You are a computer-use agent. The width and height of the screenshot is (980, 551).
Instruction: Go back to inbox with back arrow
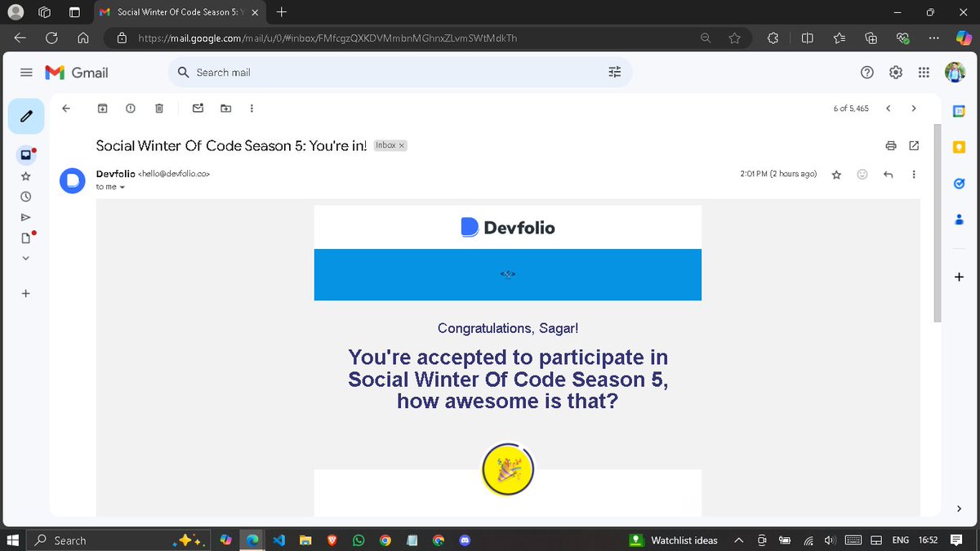[66, 109]
